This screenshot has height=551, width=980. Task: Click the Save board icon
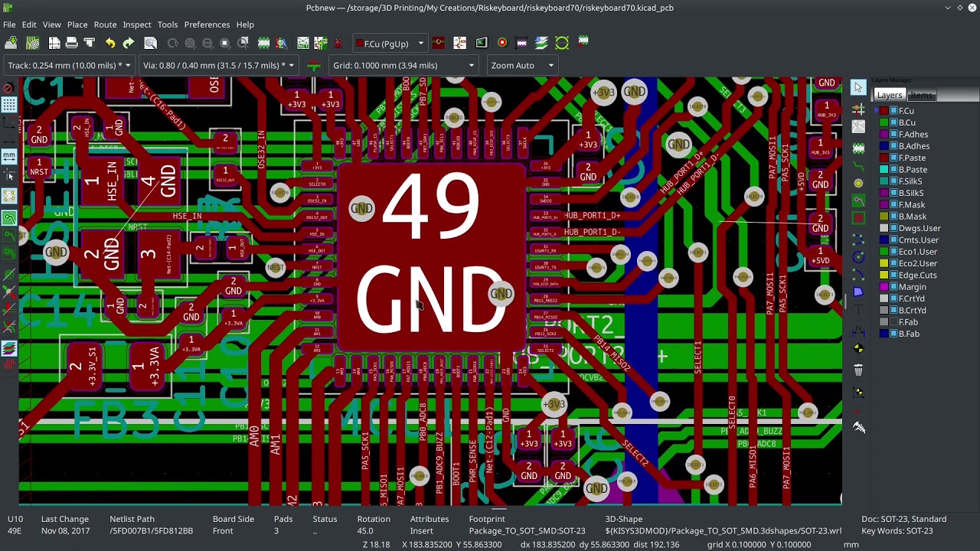[11, 43]
